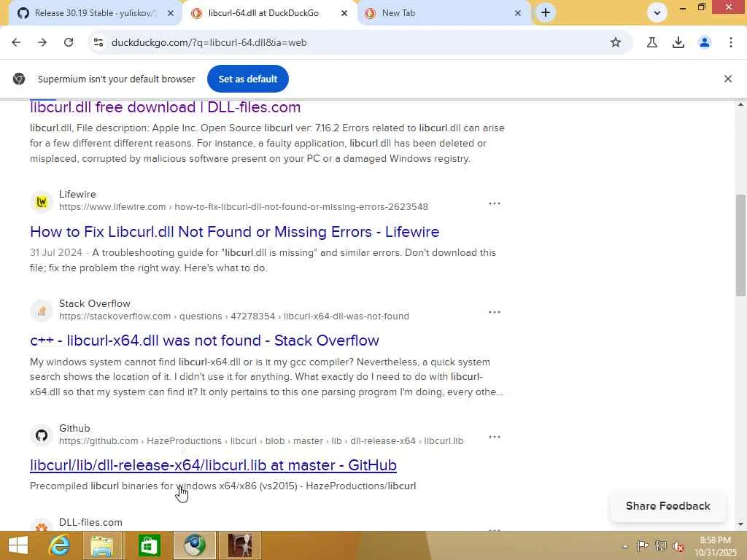Screen dimensions: 747x560
Task: Reload the current page
Action: click(x=69, y=42)
